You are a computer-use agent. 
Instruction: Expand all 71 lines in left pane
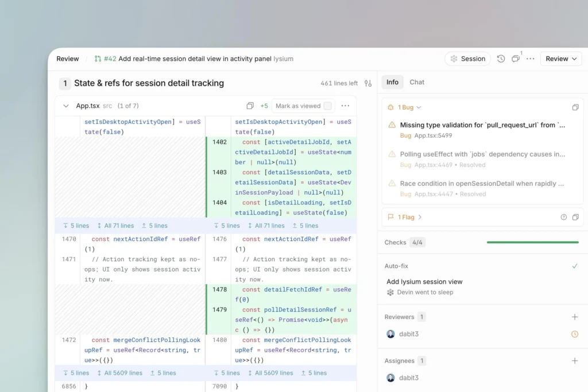click(115, 226)
